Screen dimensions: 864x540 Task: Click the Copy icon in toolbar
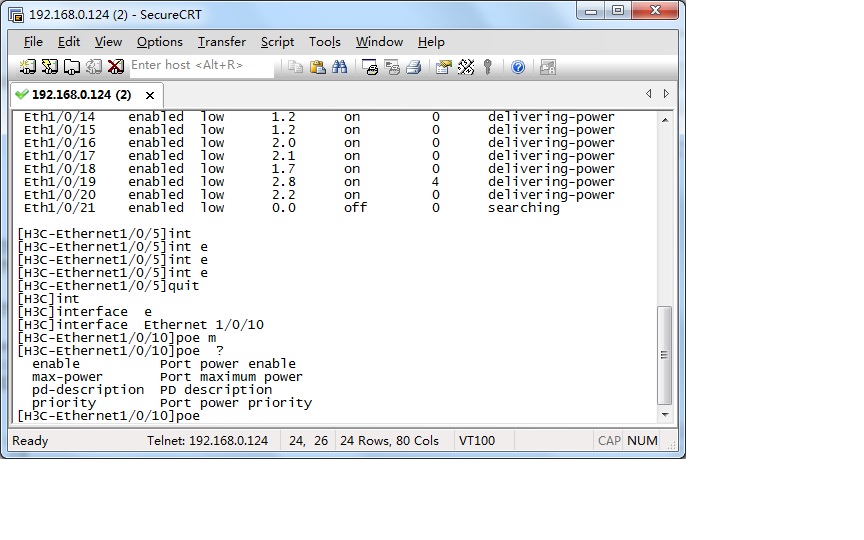point(295,67)
